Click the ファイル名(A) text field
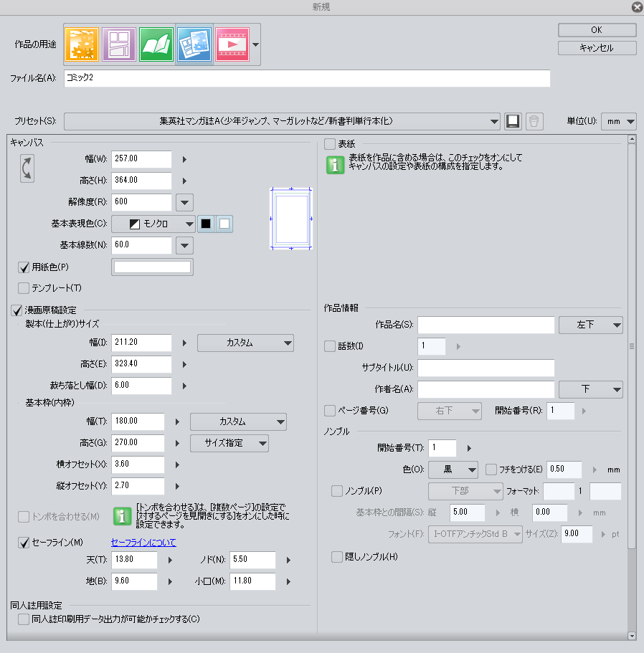The width and height of the screenshot is (644, 653). 307,78
